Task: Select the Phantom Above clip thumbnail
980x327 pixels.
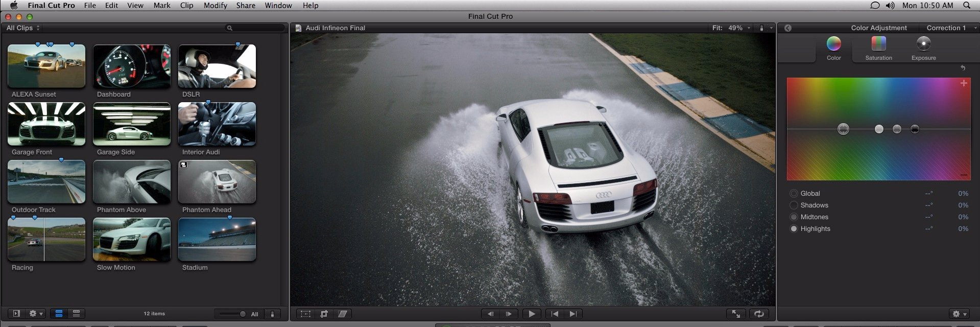Action: click(x=132, y=181)
